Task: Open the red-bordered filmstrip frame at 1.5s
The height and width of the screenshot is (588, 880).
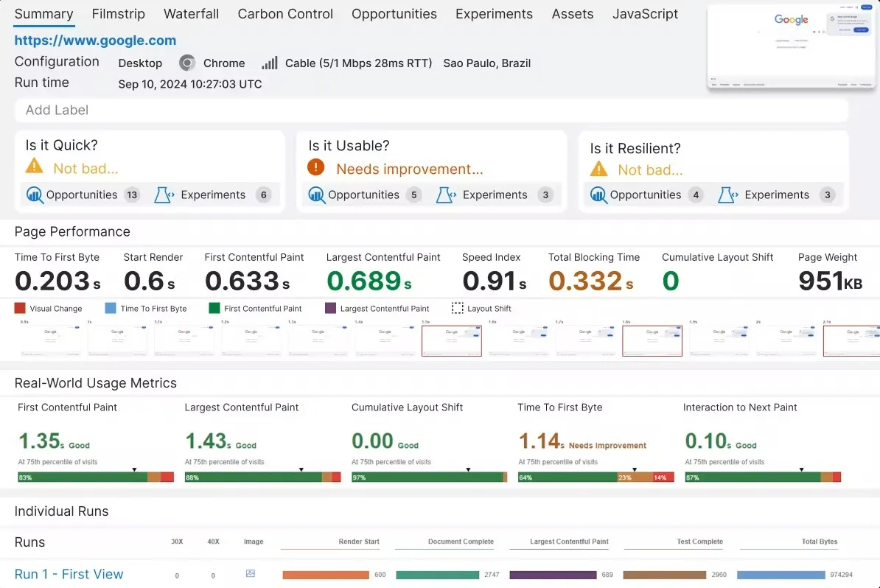Action: [x=452, y=340]
